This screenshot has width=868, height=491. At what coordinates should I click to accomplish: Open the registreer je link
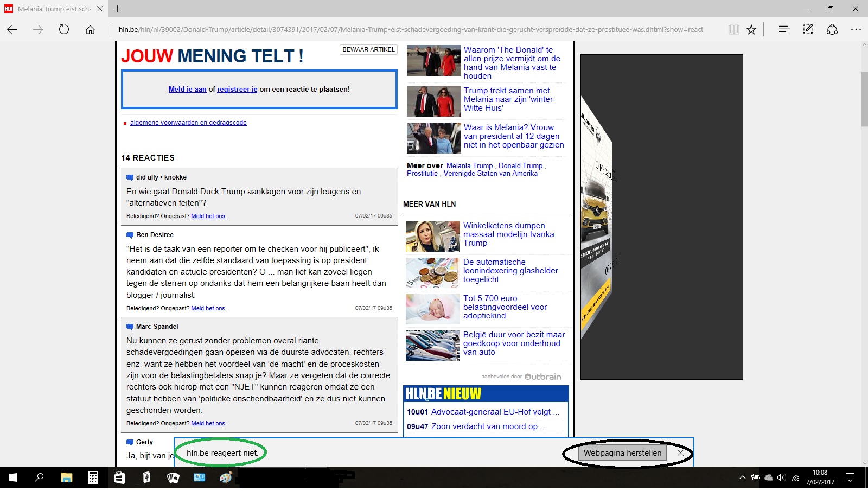click(237, 90)
